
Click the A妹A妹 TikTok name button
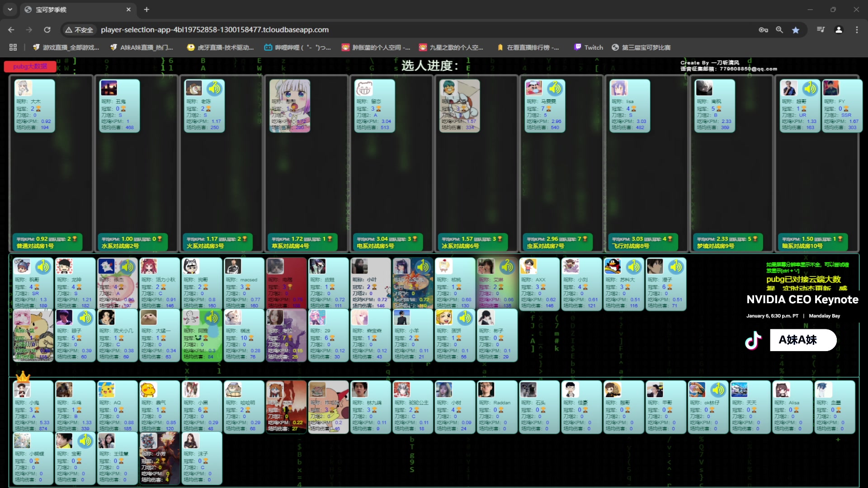(803, 340)
